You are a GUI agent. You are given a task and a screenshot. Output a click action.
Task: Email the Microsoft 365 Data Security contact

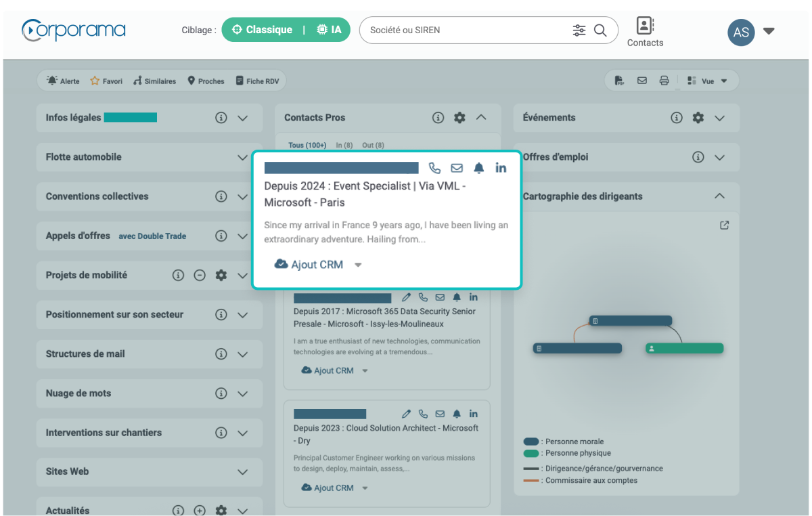pyautogui.click(x=440, y=297)
